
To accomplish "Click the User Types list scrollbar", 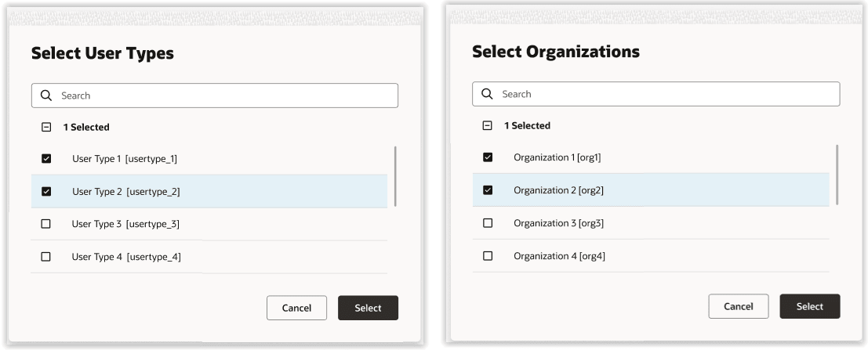I will [394, 176].
